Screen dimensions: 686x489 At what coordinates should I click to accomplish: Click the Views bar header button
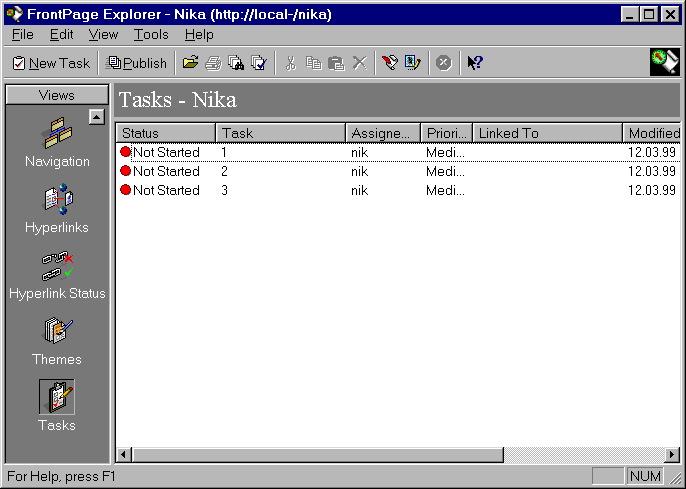coord(57,95)
